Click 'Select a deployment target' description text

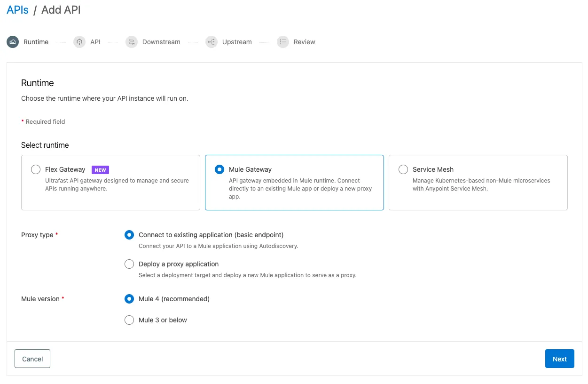248,275
